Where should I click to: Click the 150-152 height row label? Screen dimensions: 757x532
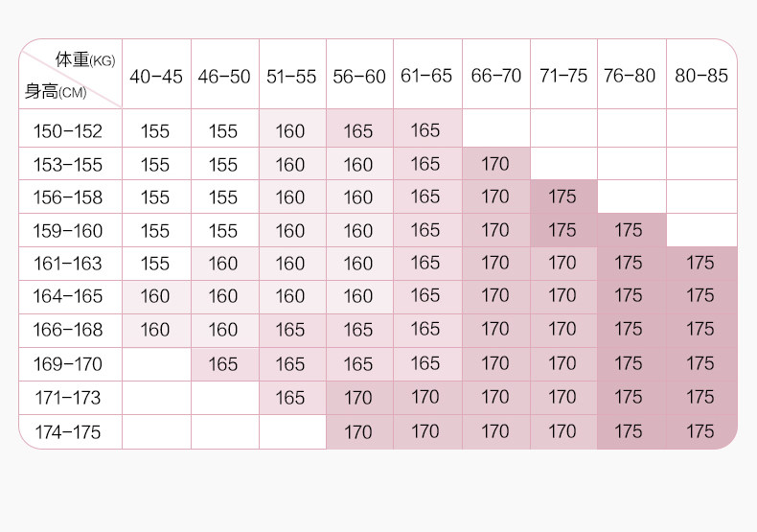point(68,131)
